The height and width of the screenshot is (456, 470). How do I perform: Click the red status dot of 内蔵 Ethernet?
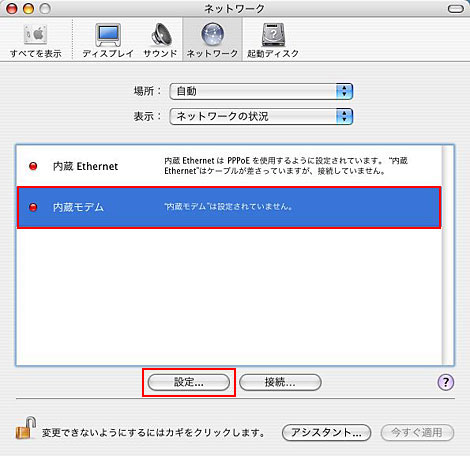(x=33, y=166)
